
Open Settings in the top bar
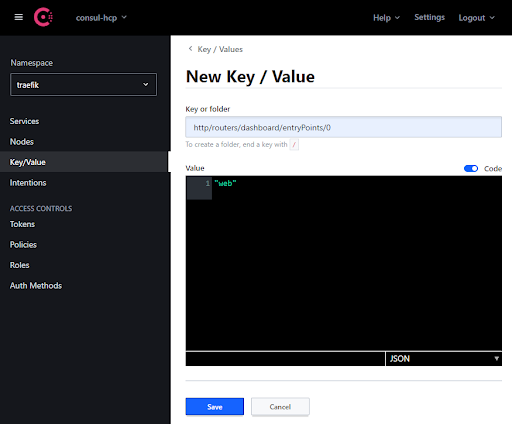429,17
